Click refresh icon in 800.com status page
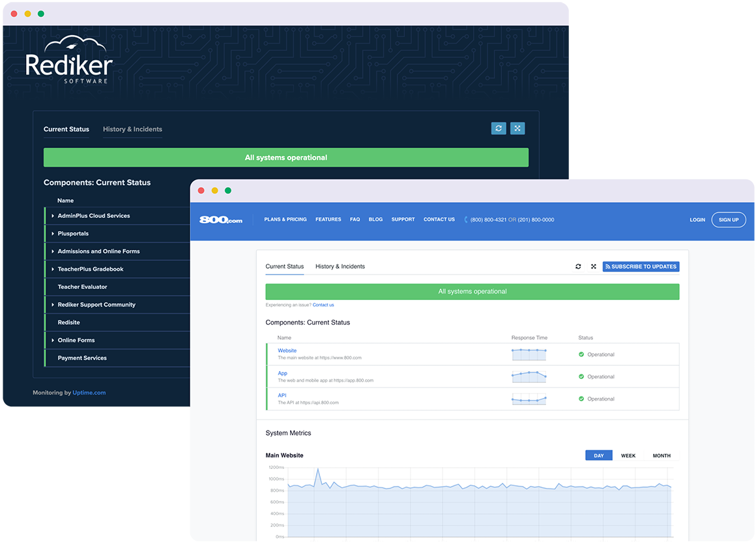 578,266
